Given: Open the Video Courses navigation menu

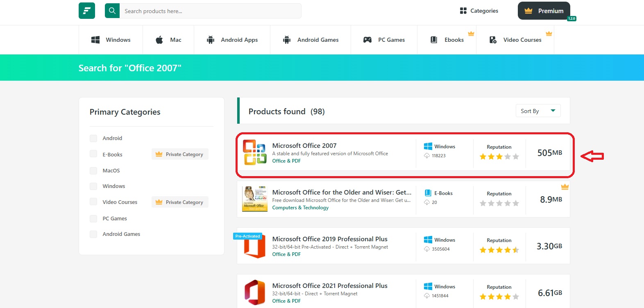Looking at the screenshot, I should coord(515,40).
